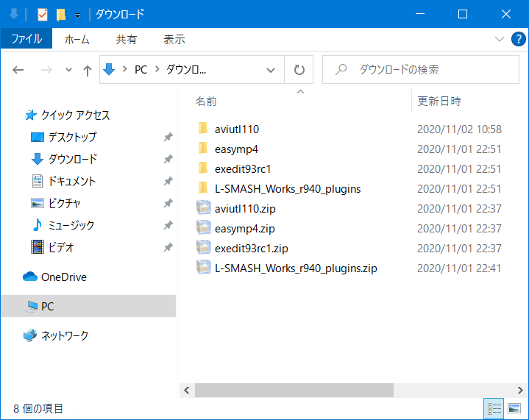Viewport: 529px width, 420px height.
Task: Expand the ribbon with the chevron
Action: [500, 39]
